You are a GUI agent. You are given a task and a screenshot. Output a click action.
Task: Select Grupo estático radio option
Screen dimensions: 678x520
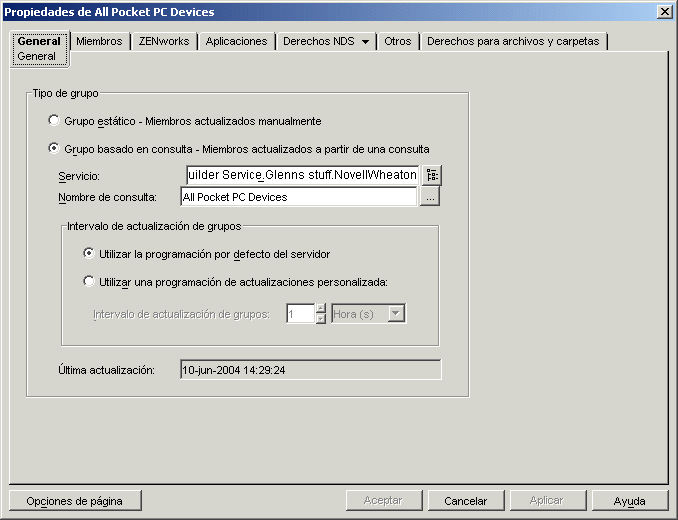pos(54,121)
